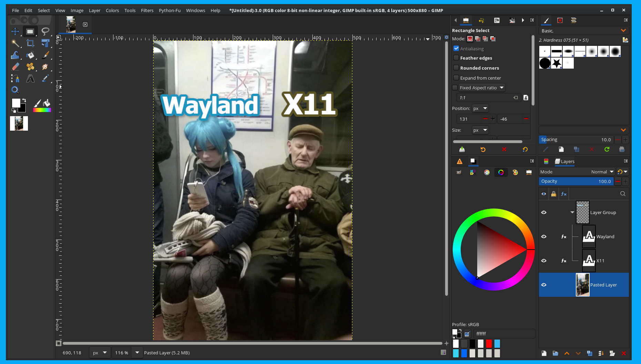Select the Paintbrush tool in toolbox
The width and height of the screenshot is (641, 364).
point(45,55)
